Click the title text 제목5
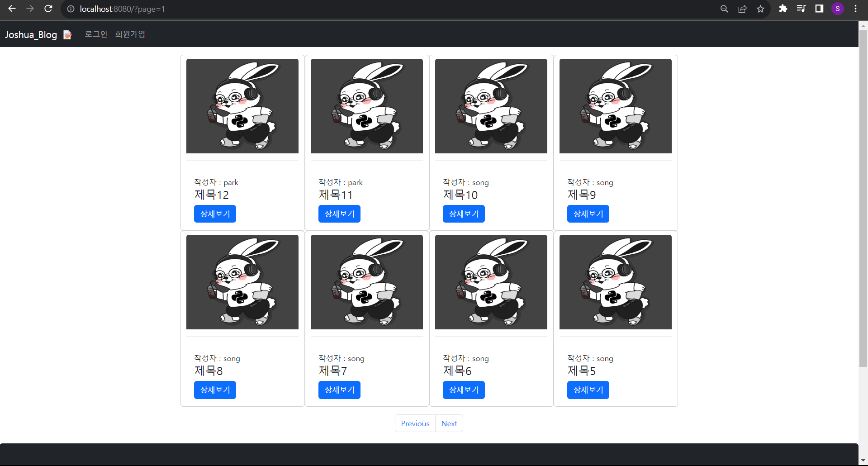 (582, 371)
